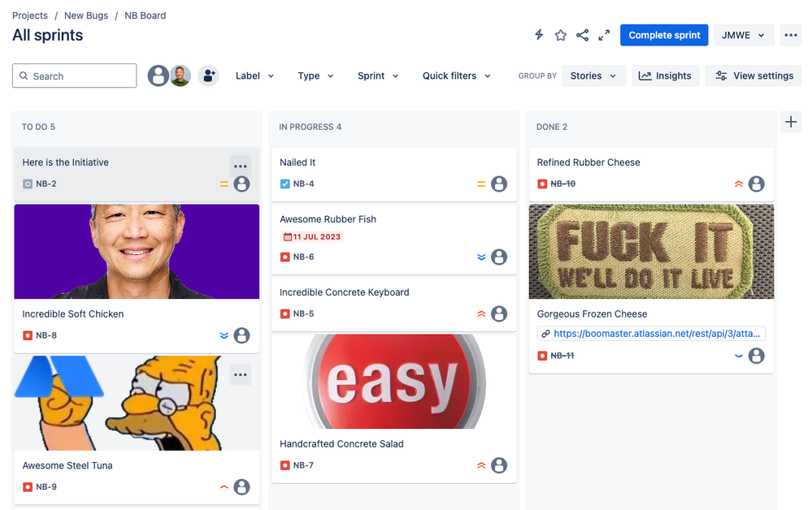The height and width of the screenshot is (510, 812).
Task: Click assignee avatar on NB-8 card
Action: pyautogui.click(x=242, y=335)
